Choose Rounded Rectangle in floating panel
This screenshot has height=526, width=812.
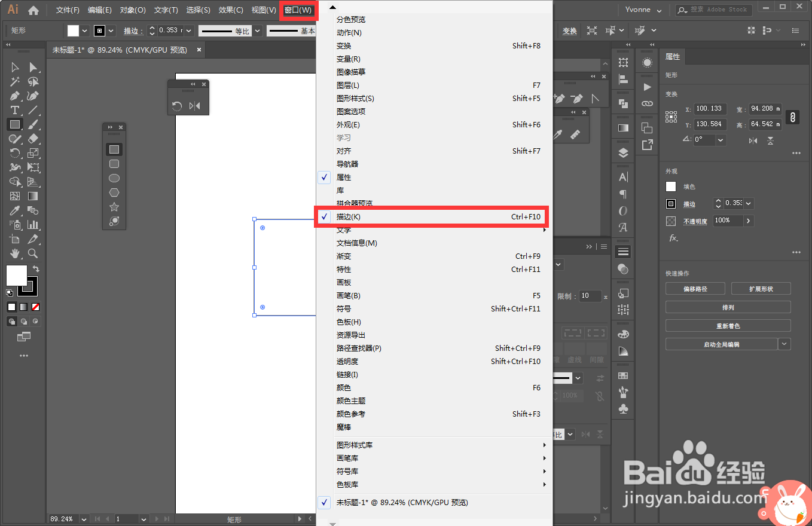point(114,164)
